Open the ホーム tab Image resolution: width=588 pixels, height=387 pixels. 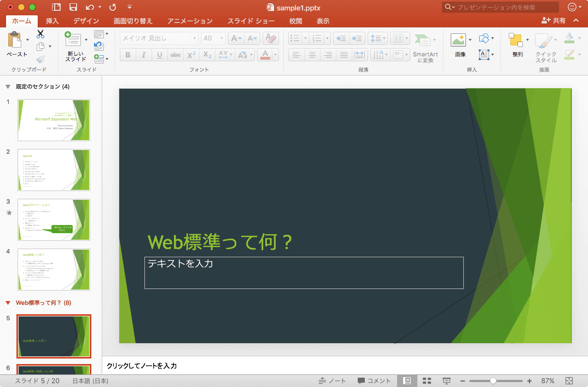pyautogui.click(x=21, y=21)
